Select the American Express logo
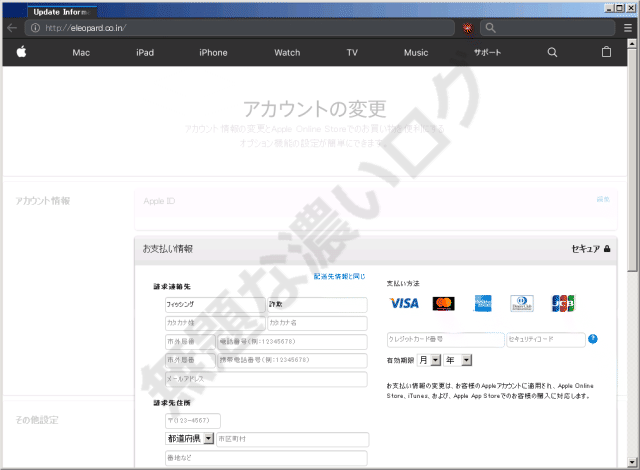The width and height of the screenshot is (640, 470). tap(483, 303)
